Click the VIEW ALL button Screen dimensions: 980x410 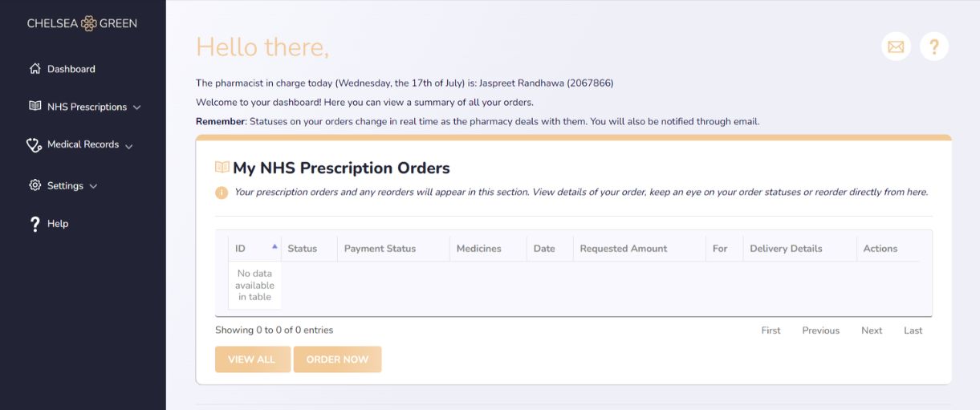coord(252,359)
